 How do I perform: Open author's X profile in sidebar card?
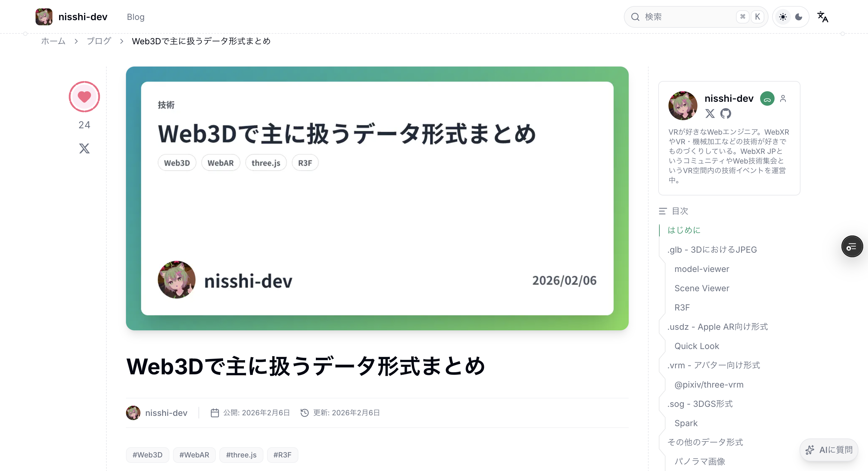tap(710, 114)
